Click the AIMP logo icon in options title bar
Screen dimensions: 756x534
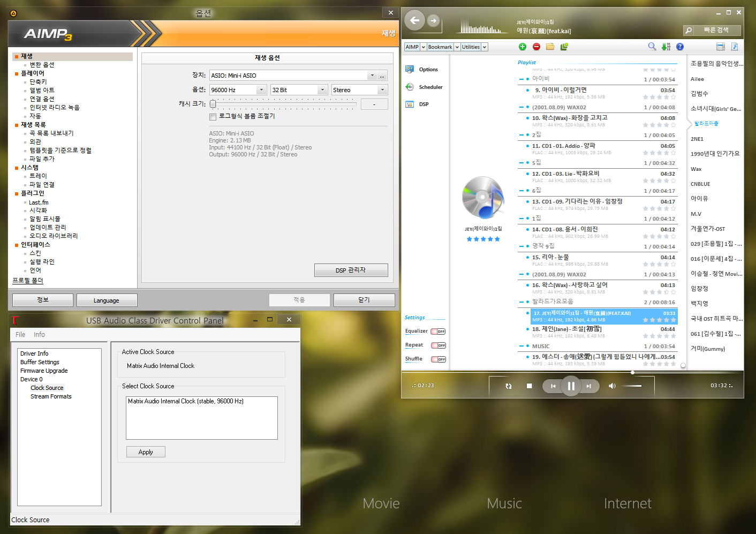point(13,13)
